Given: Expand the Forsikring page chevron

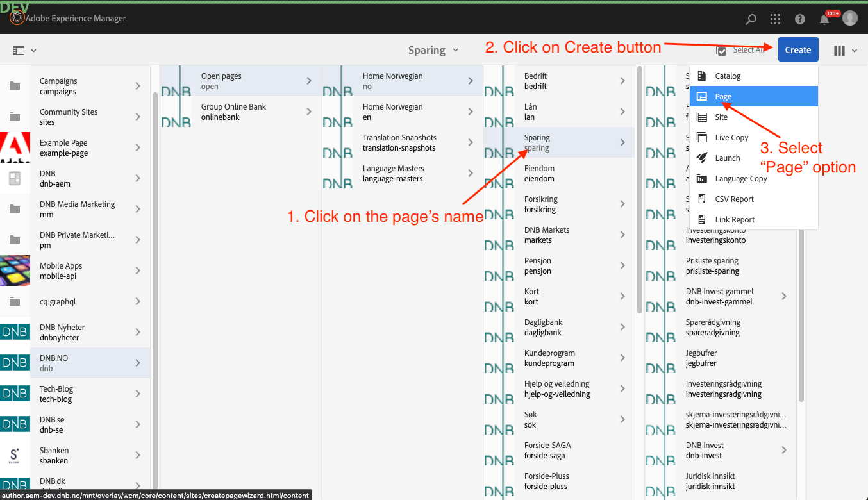Looking at the screenshot, I should [x=622, y=204].
